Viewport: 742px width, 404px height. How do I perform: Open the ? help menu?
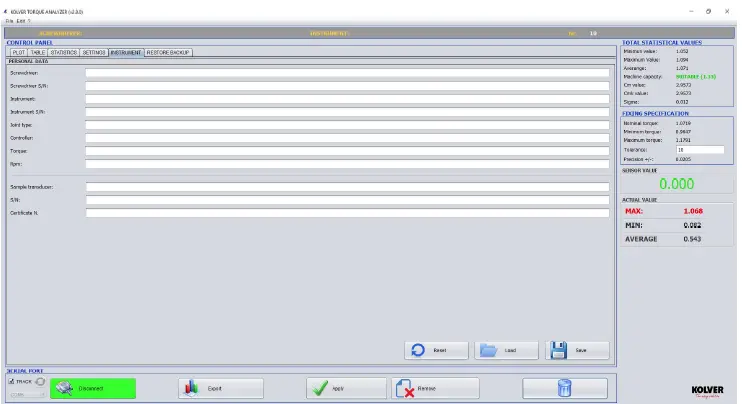(29, 21)
